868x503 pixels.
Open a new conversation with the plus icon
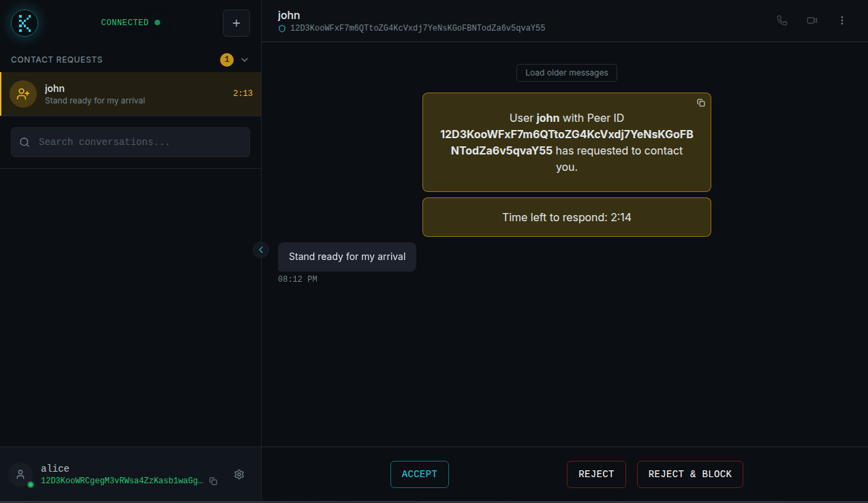pyautogui.click(x=236, y=22)
